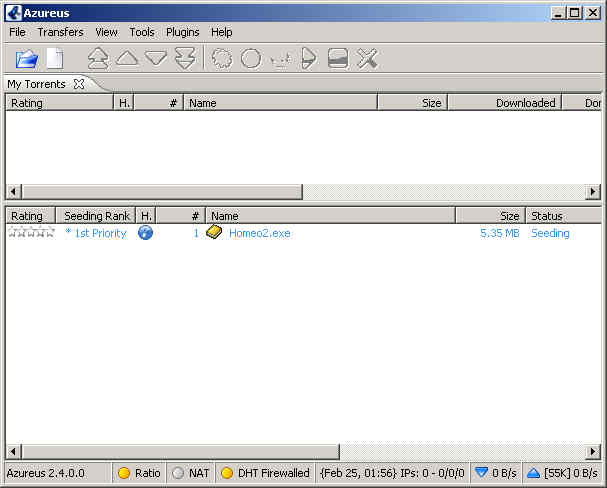Sort seeding list by Size header
This screenshot has height=488, width=607.
pyautogui.click(x=490, y=216)
